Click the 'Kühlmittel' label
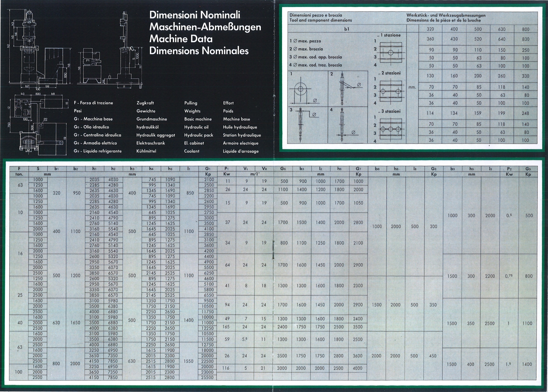This screenshot has width=548, height=392. click(x=146, y=151)
